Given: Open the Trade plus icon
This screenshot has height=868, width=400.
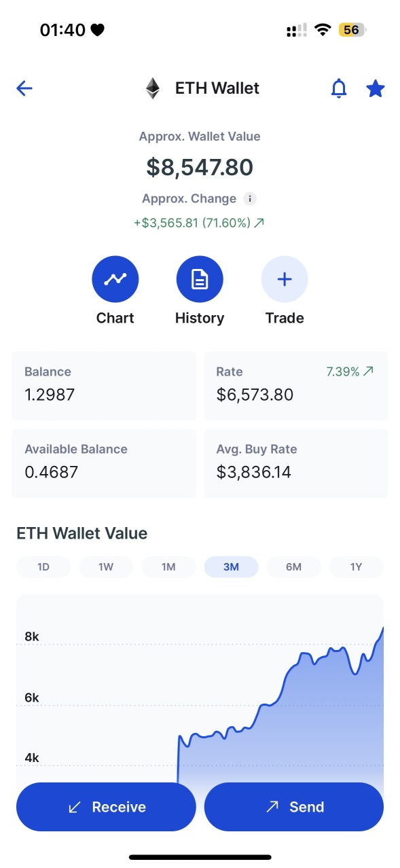Looking at the screenshot, I should 285,279.
